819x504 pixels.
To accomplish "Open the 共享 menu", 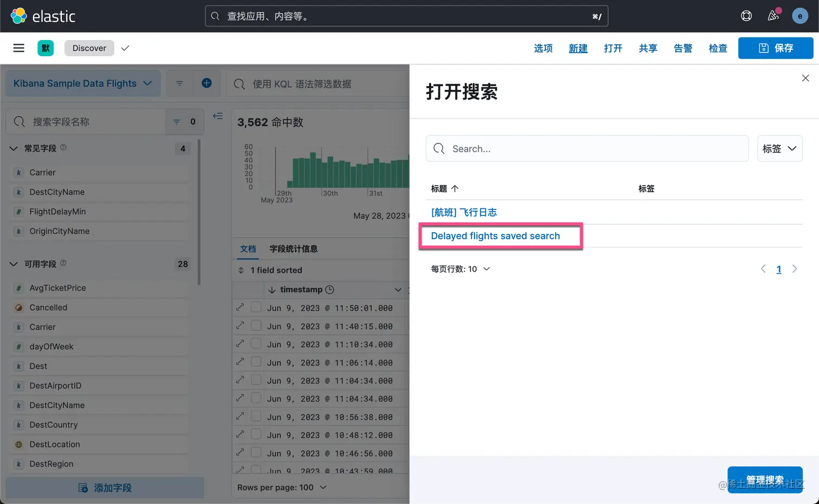I will pos(648,48).
